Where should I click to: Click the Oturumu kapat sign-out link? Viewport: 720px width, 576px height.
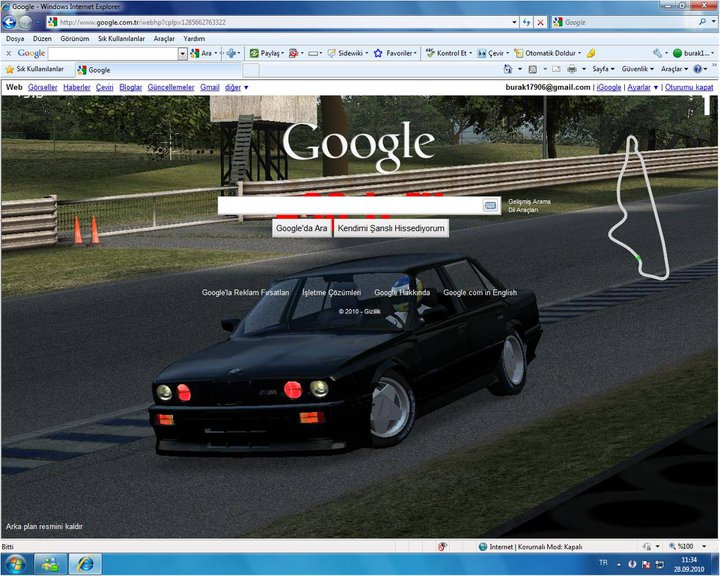point(689,87)
